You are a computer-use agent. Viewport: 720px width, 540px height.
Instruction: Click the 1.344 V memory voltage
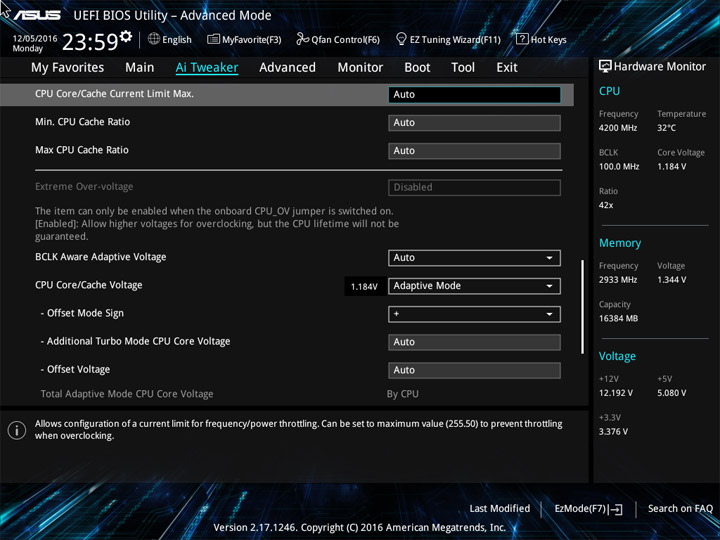click(x=671, y=280)
